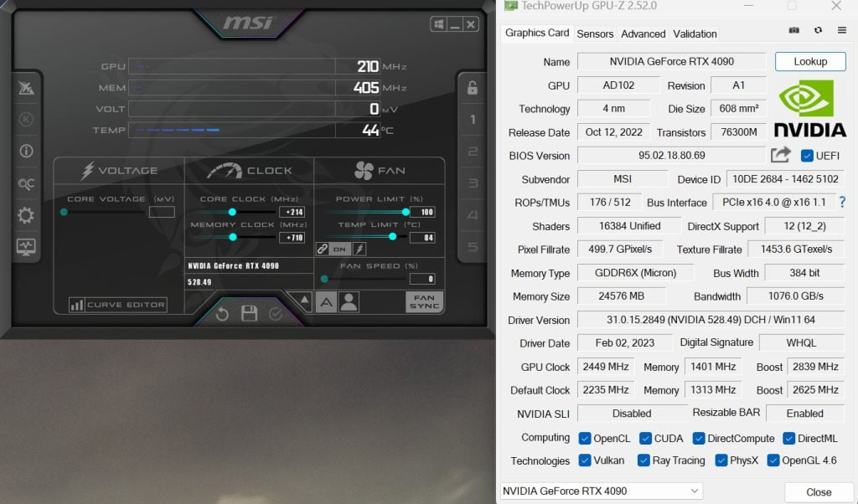This screenshot has height=504, width=858.
Task: Open the NVIDIA GeForce RTX 4090 GPU dropdown
Action: [x=602, y=491]
